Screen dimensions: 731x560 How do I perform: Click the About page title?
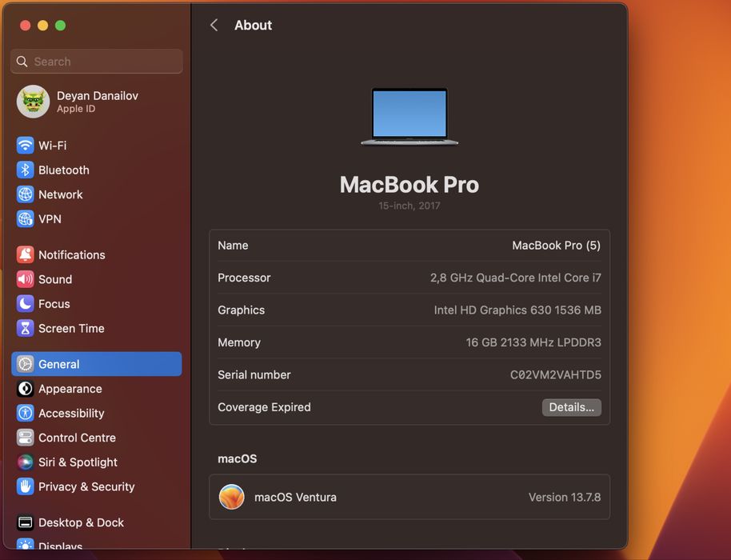(254, 25)
